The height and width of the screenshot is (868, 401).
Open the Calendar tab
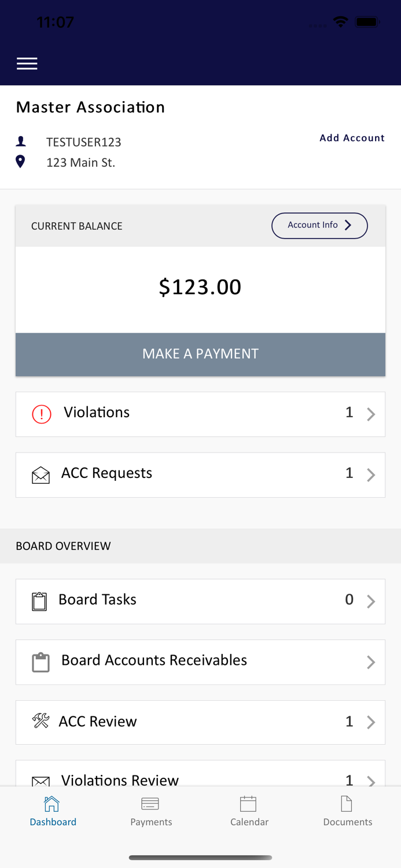point(249,811)
